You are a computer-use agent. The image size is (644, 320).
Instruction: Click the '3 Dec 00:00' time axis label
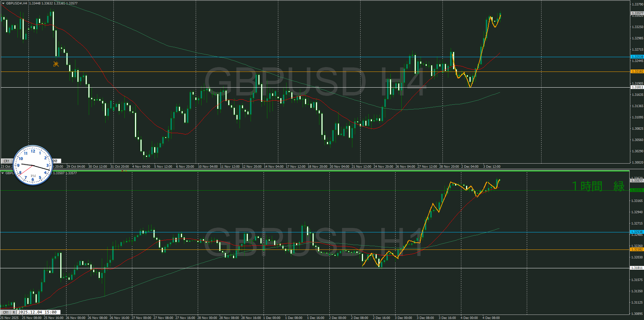pos(403,318)
